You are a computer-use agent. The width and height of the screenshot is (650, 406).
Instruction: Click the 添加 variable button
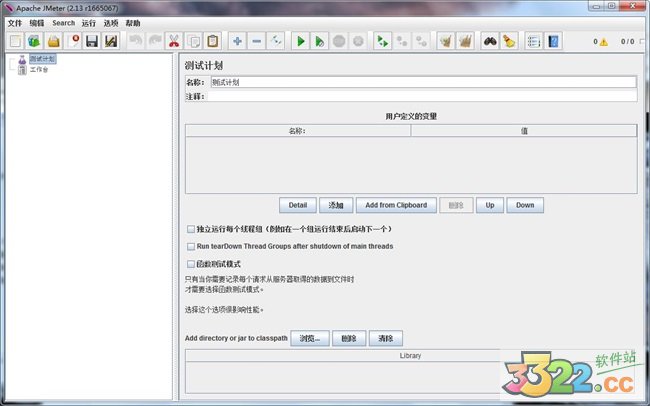336,205
